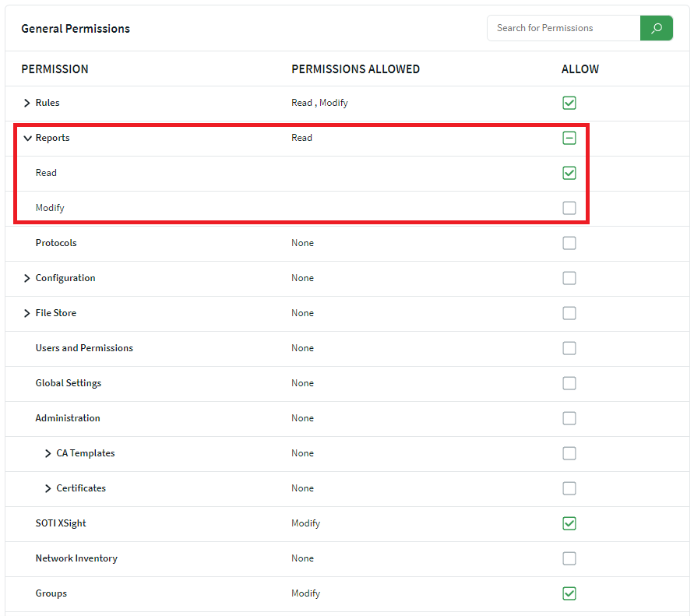The width and height of the screenshot is (694, 616).
Task: Check the Network Inventory allow checkbox
Action: click(569, 558)
